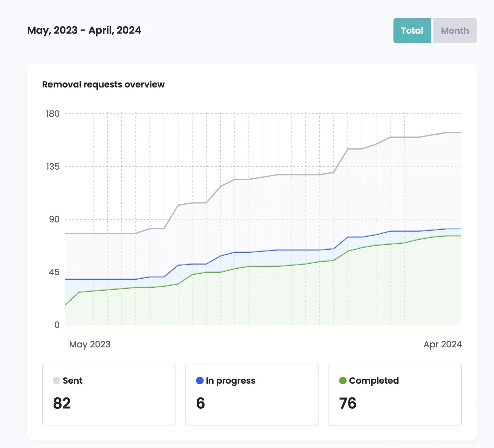The height and width of the screenshot is (448, 494).
Task: Click the Sent count 82
Action: tap(62, 403)
